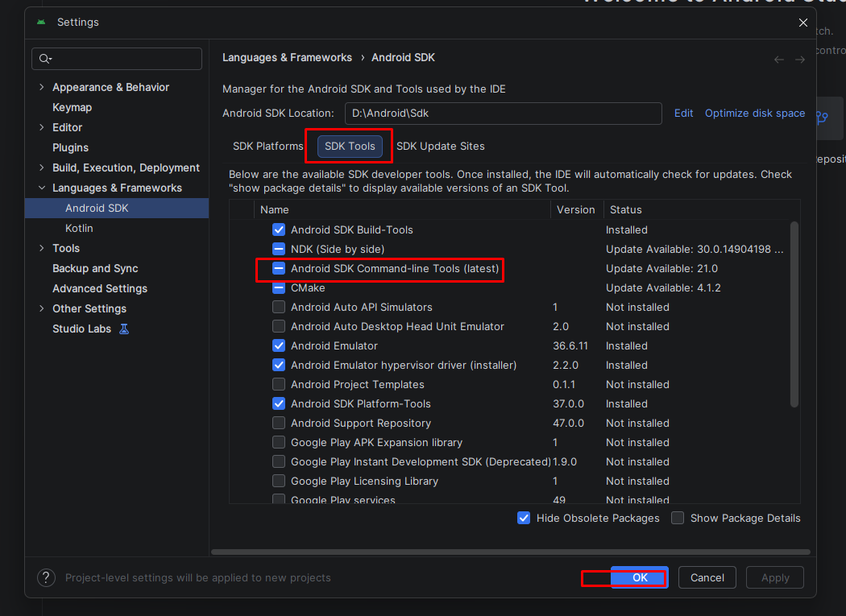Sort by Status column header
846x616 pixels.
coord(626,210)
